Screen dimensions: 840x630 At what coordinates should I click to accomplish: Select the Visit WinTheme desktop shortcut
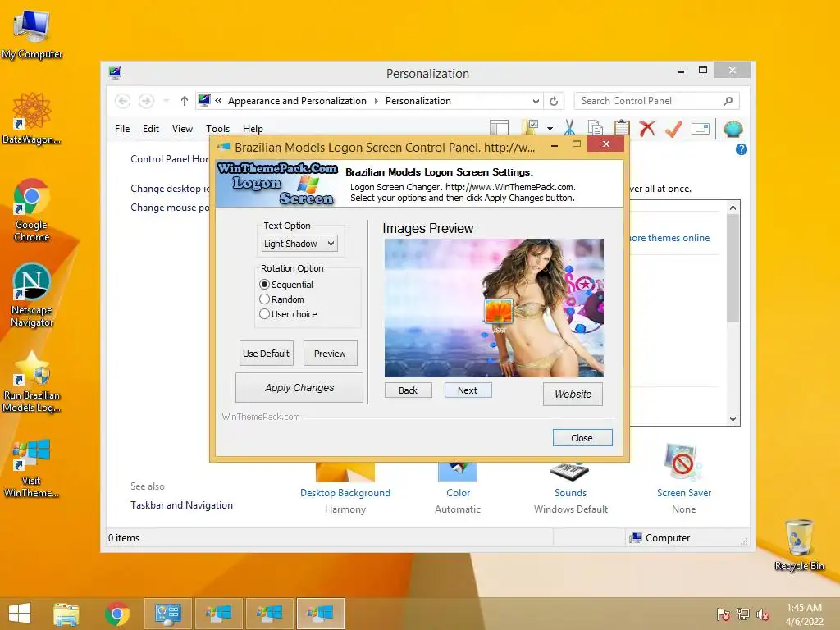coord(32,468)
